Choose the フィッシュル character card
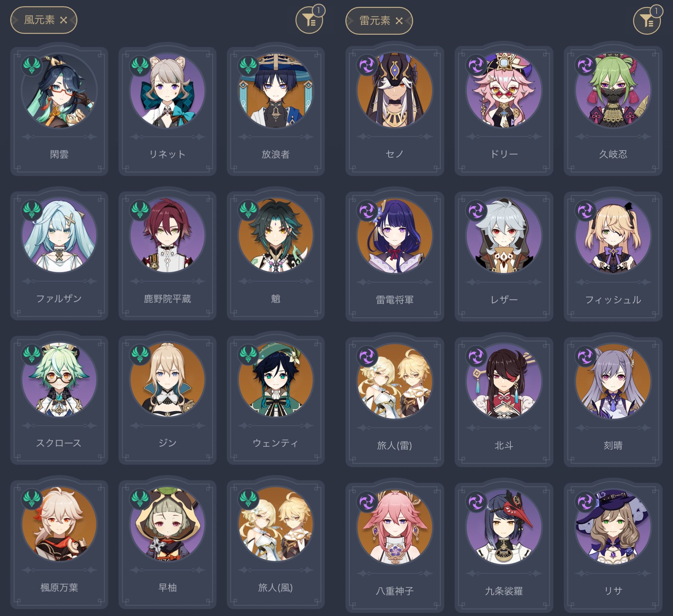 pos(613,256)
